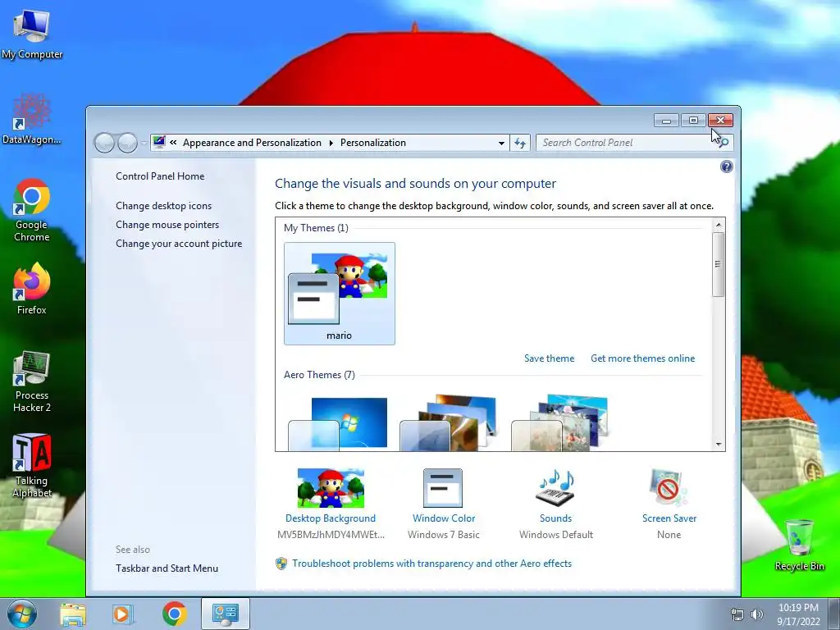Go to Control Panel Home
The height and width of the screenshot is (630, 840).
tap(160, 176)
